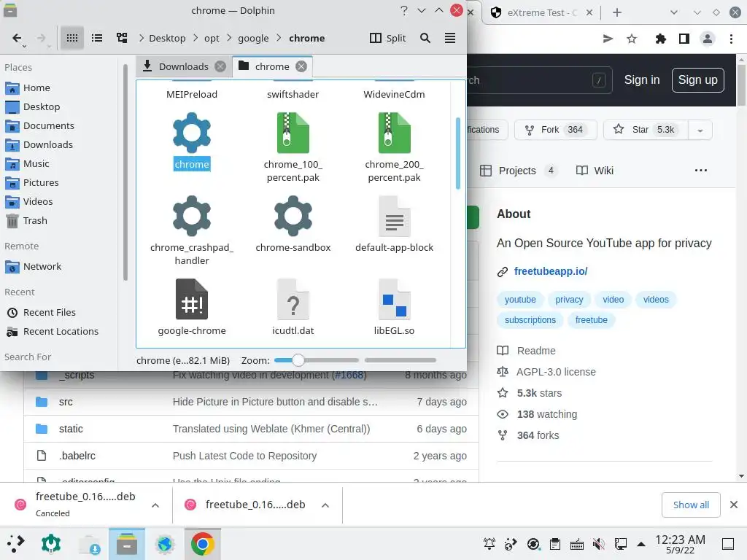The height and width of the screenshot is (560, 747).
Task: Toggle Split view in Dolphin
Action: (388, 38)
